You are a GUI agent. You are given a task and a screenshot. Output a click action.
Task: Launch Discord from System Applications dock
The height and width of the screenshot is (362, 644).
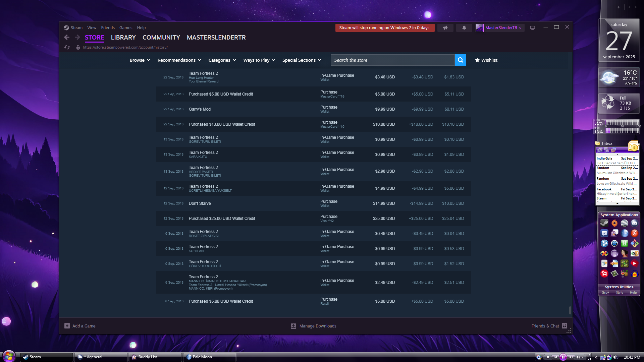(x=634, y=223)
